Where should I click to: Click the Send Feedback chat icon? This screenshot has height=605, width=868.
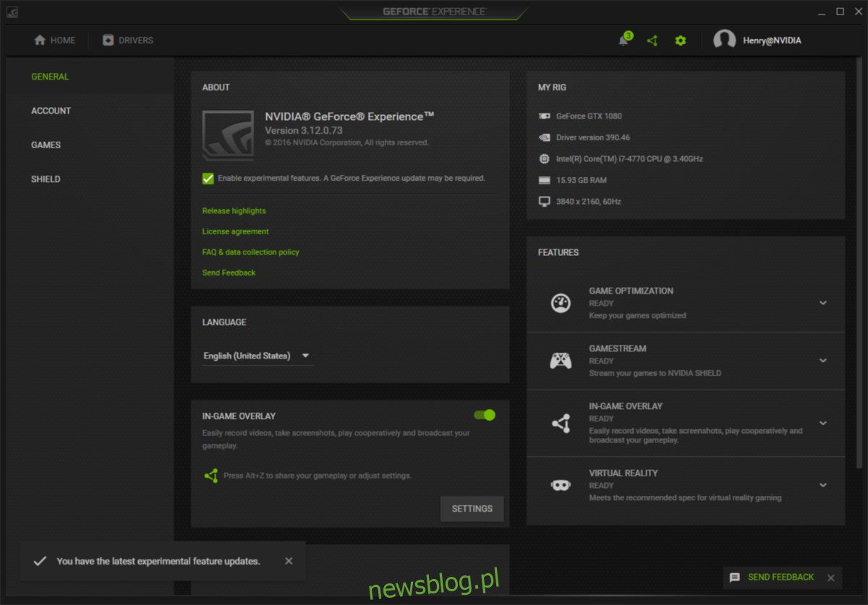pos(735,578)
